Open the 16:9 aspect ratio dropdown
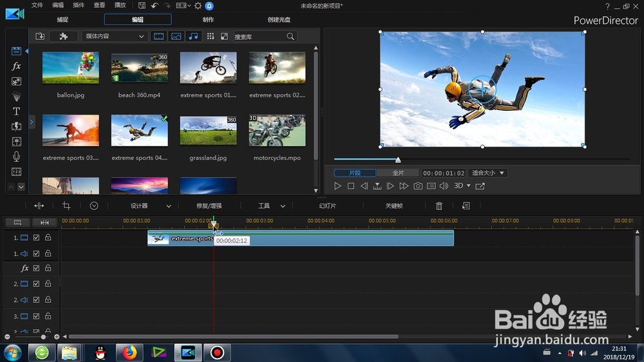This screenshot has width=644, height=362. [x=183, y=6]
